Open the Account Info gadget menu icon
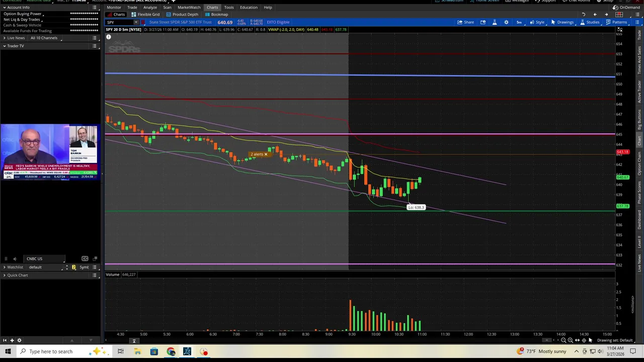Image resolution: width=644 pixels, height=362 pixels. [x=95, y=8]
